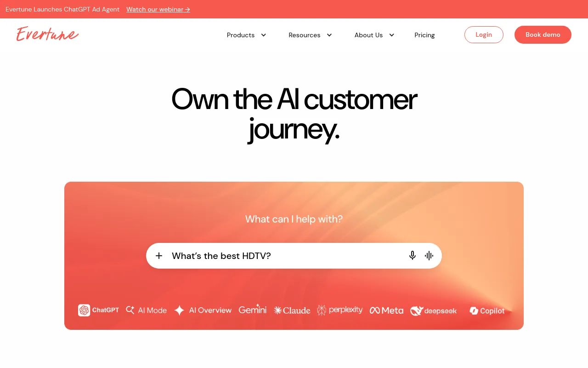Expand the About Us dropdown menu

(374, 35)
